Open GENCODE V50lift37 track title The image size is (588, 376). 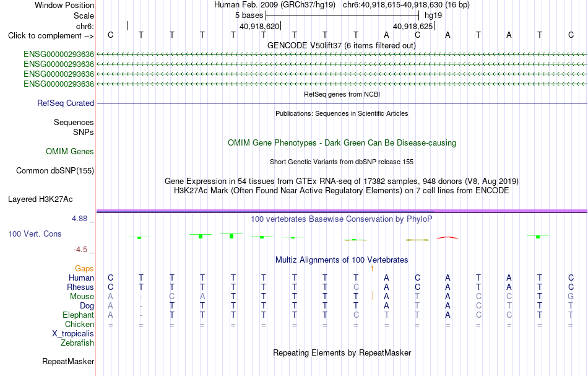[341, 45]
